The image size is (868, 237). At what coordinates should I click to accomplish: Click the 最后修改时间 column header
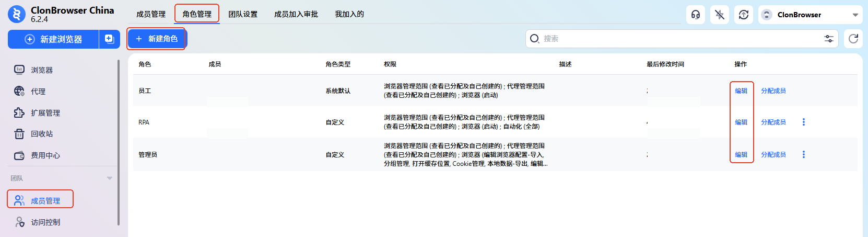pyautogui.click(x=665, y=64)
